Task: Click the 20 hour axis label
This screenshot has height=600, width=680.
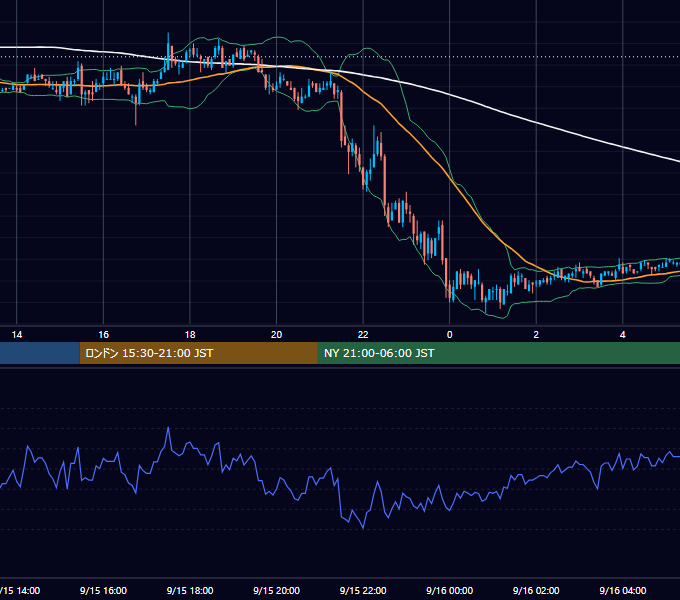Action: (x=276, y=335)
